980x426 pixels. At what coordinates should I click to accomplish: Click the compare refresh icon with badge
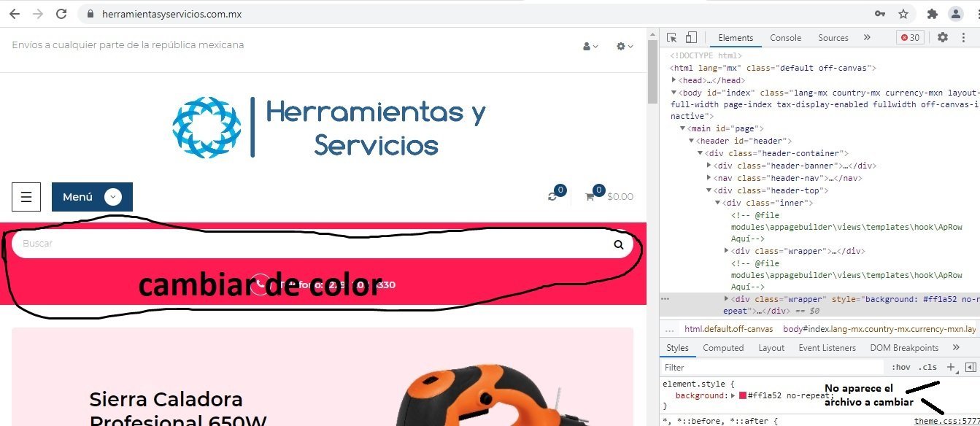tap(556, 194)
